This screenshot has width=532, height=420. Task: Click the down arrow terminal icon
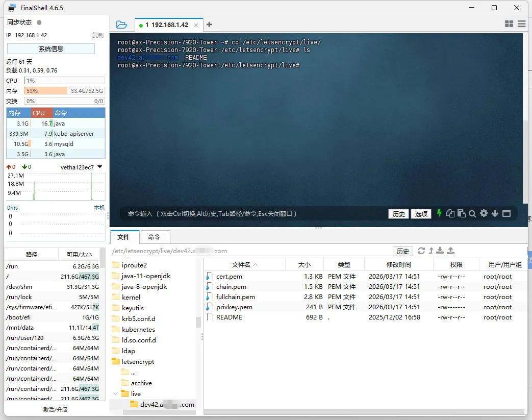tap(495, 213)
